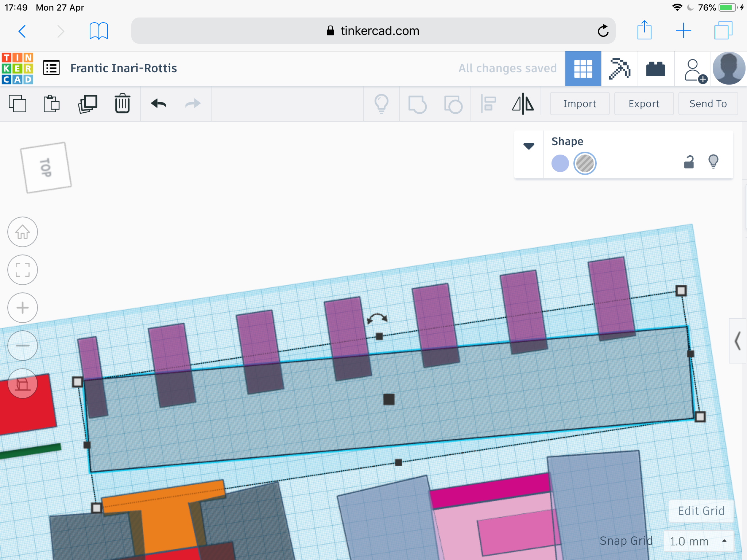Invite collaborators with add-person icon
Image resolution: width=747 pixels, height=560 pixels.
coord(695,70)
